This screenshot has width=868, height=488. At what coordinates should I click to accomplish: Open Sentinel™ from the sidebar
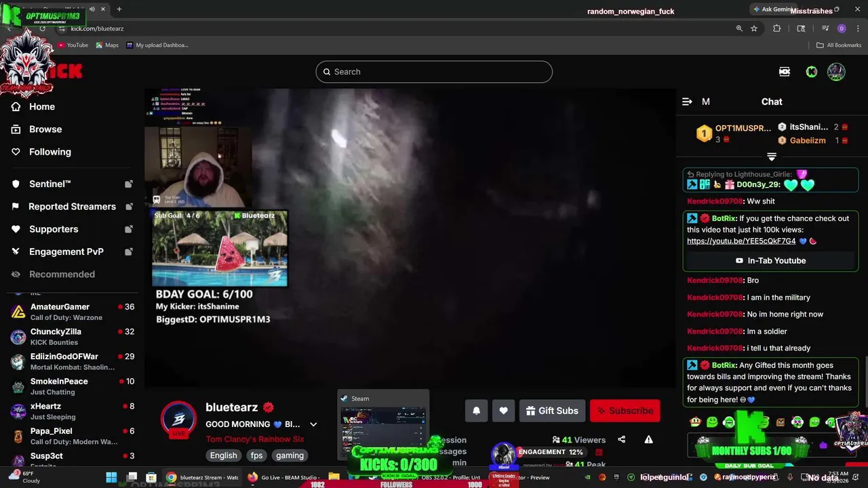click(50, 184)
